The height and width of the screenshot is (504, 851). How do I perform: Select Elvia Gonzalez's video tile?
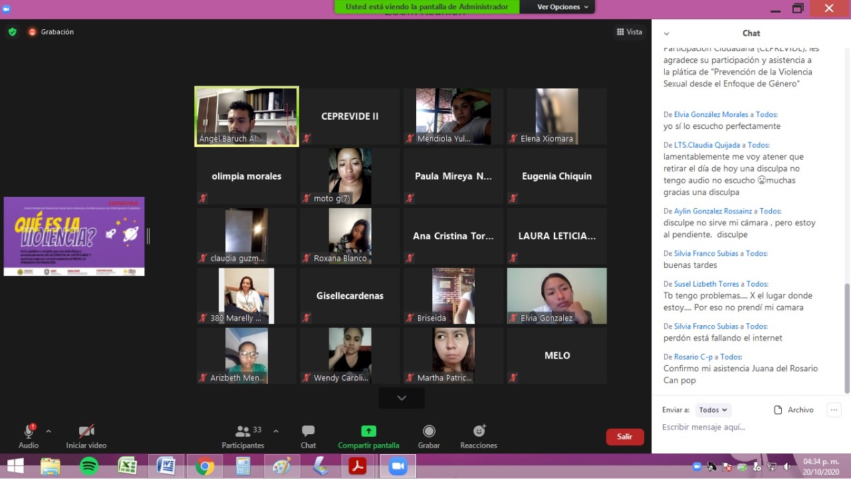tap(557, 296)
